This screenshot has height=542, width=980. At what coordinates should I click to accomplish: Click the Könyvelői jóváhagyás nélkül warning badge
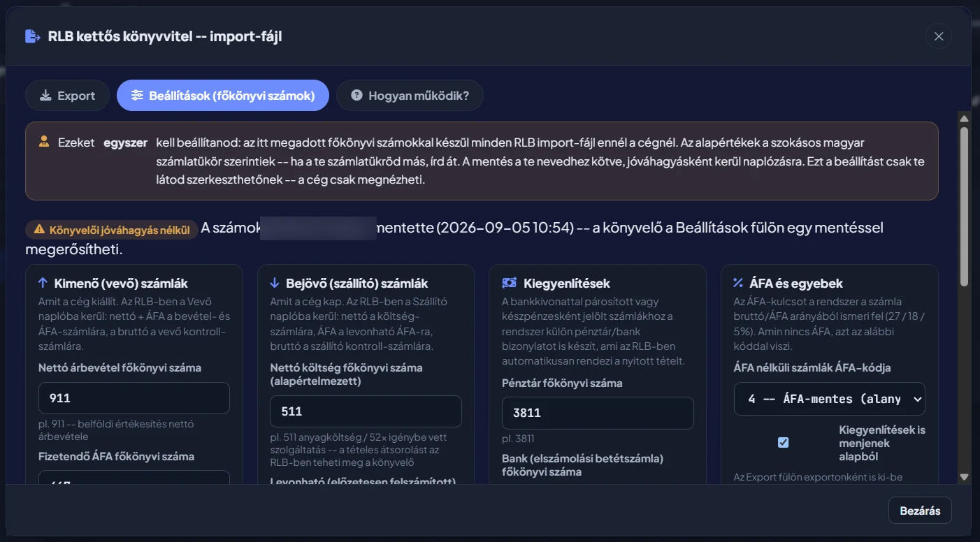(111, 230)
